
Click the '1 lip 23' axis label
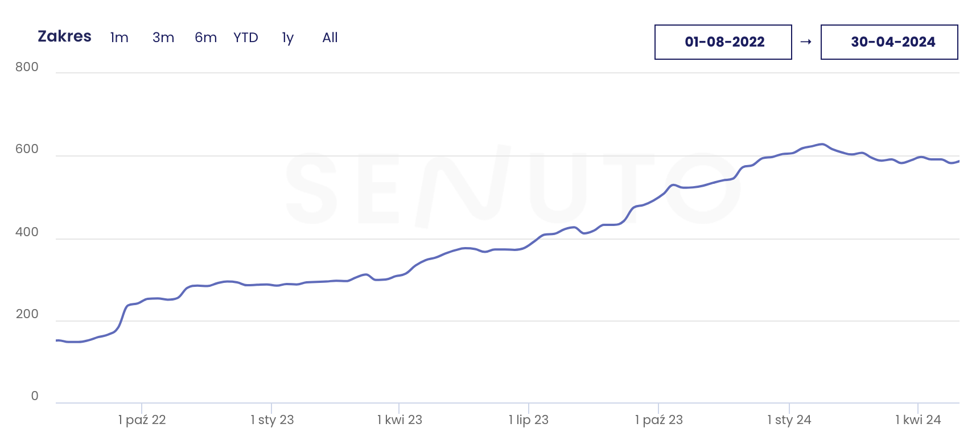click(528, 420)
